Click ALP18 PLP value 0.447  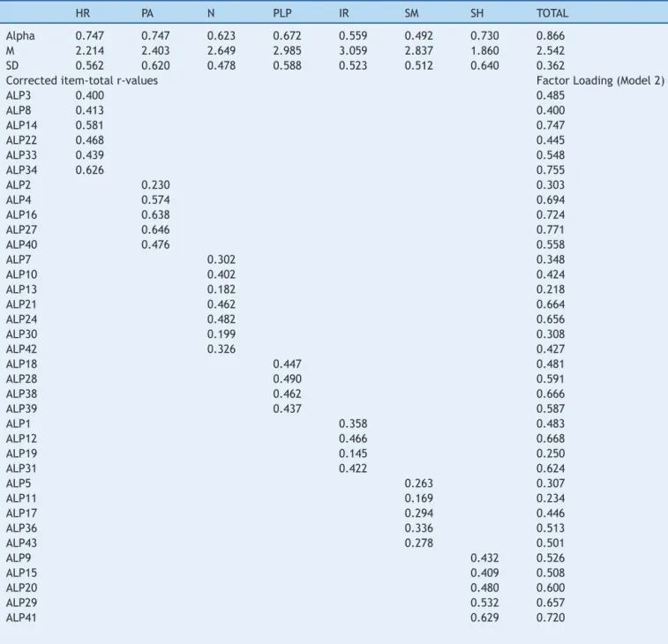(287, 363)
